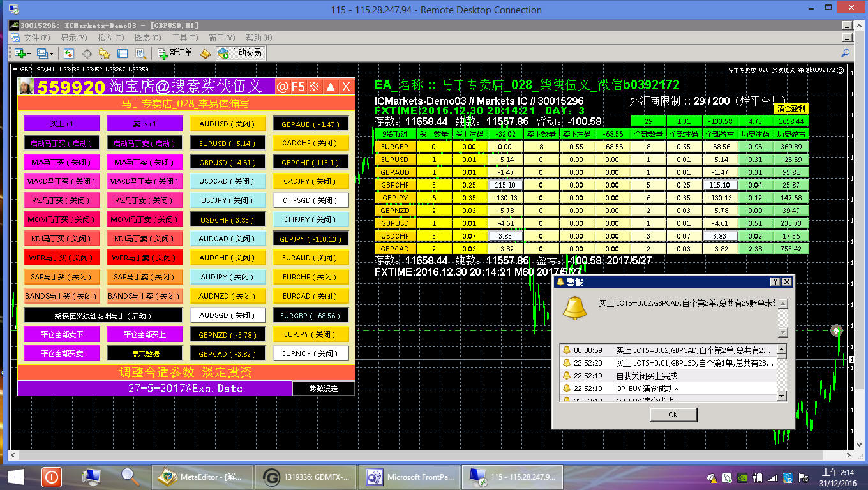
Task: Toggle BANDS马丁买 (关闭) switch
Action: (x=62, y=296)
